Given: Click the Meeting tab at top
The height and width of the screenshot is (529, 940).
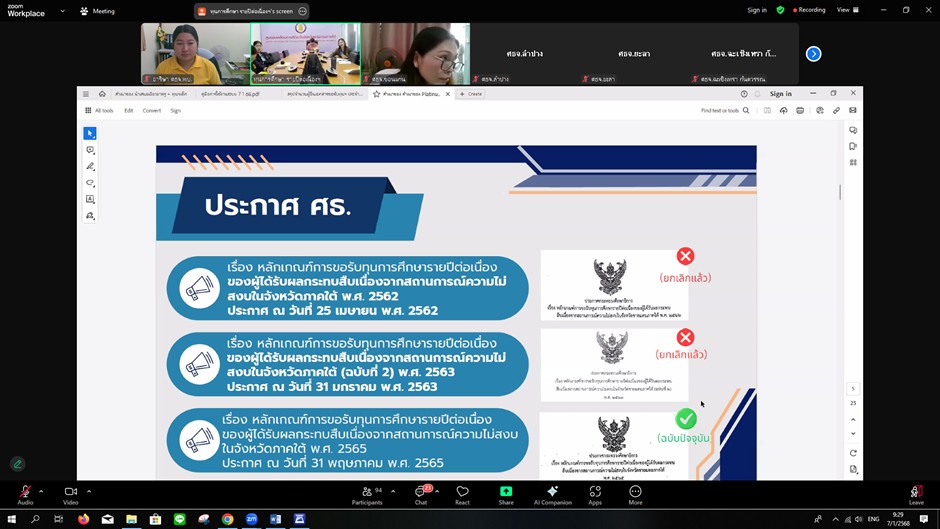Looking at the screenshot, I should (x=97, y=11).
